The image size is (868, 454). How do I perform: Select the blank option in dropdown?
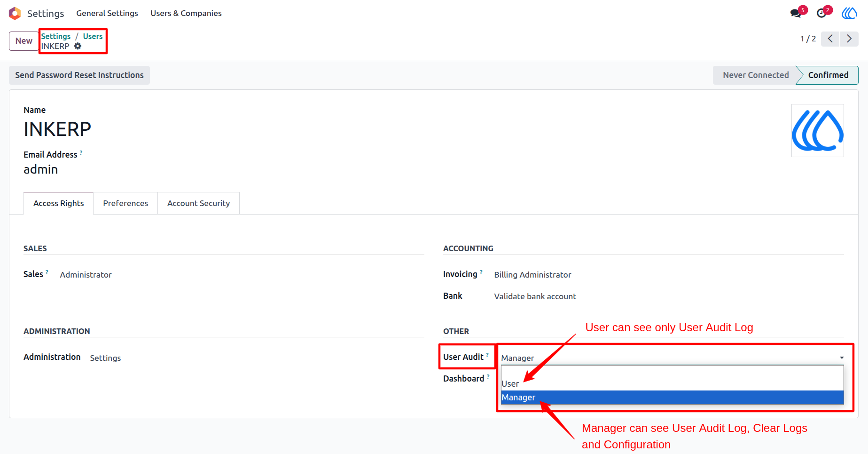point(673,372)
